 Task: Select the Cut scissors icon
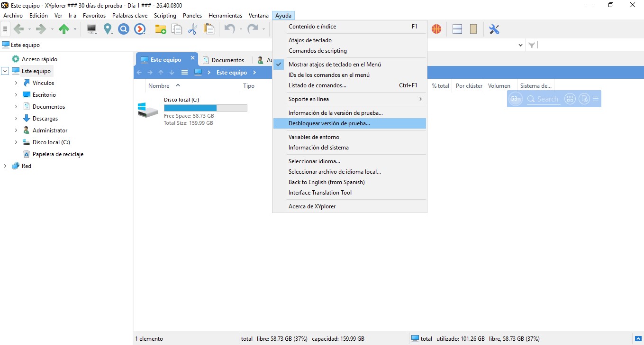193,29
